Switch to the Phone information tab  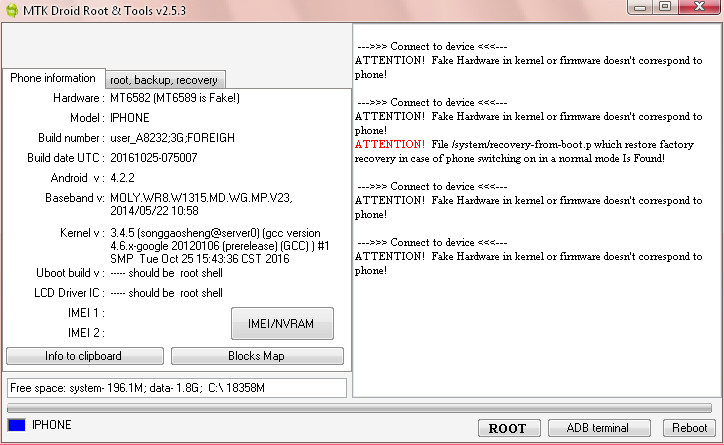click(x=53, y=78)
